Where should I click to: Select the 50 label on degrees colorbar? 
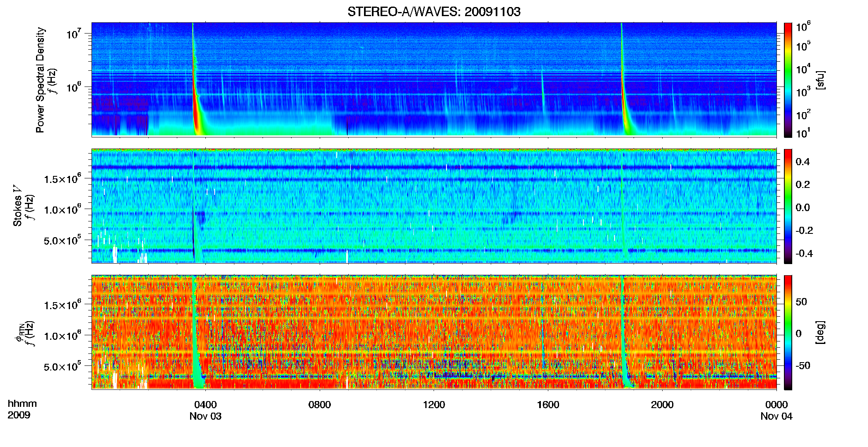(x=801, y=302)
